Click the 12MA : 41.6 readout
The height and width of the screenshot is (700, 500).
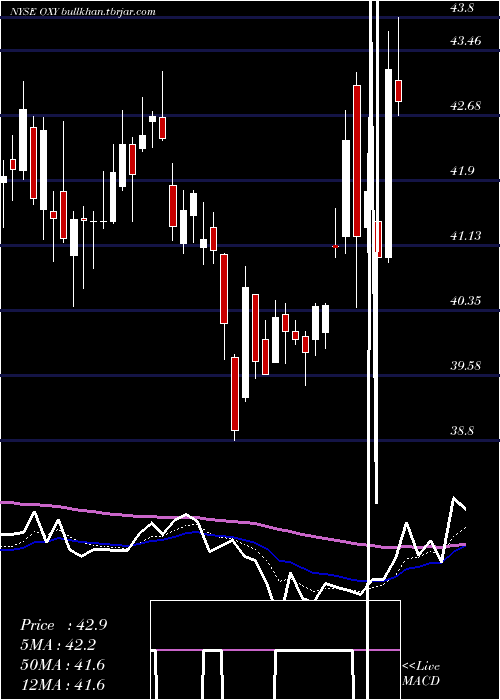pos(62,684)
